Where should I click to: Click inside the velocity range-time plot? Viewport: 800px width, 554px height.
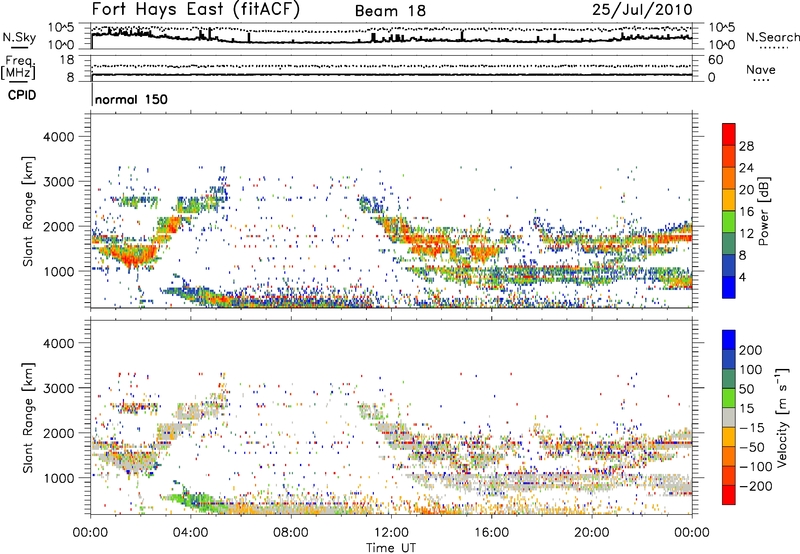(x=391, y=417)
